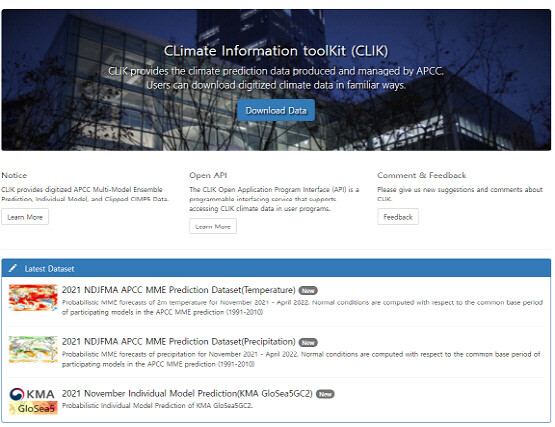Screen dimensions: 555x427
Task: Click the Comment & Feedback heading
Action: [422, 175]
